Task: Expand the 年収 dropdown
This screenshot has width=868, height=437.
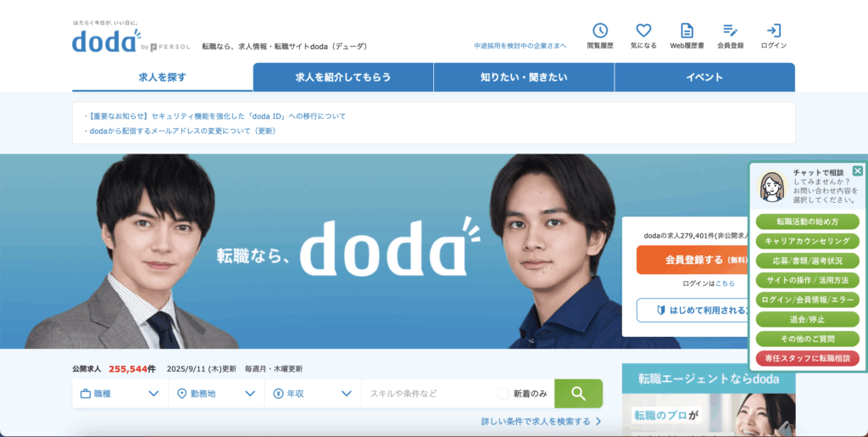Action: click(313, 394)
